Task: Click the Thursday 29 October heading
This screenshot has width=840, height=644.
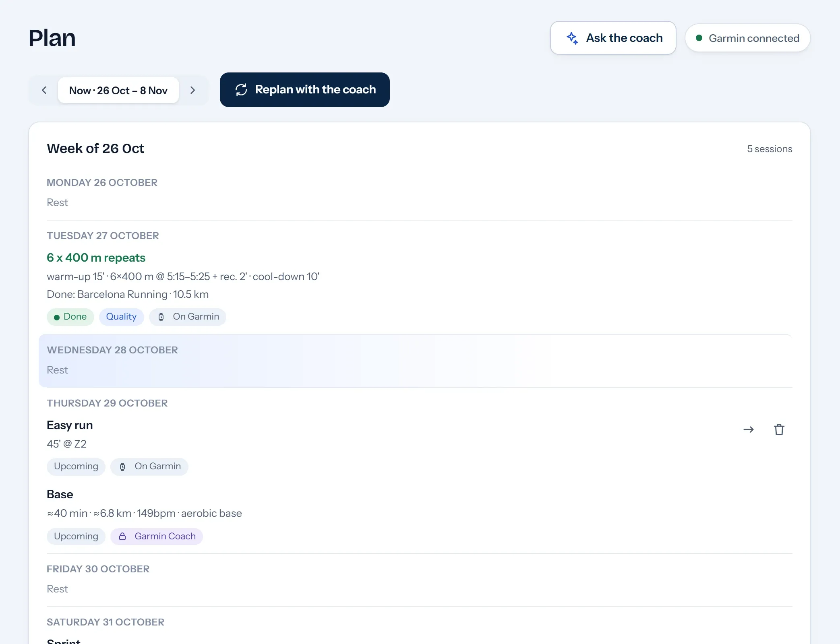Action: (x=107, y=403)
